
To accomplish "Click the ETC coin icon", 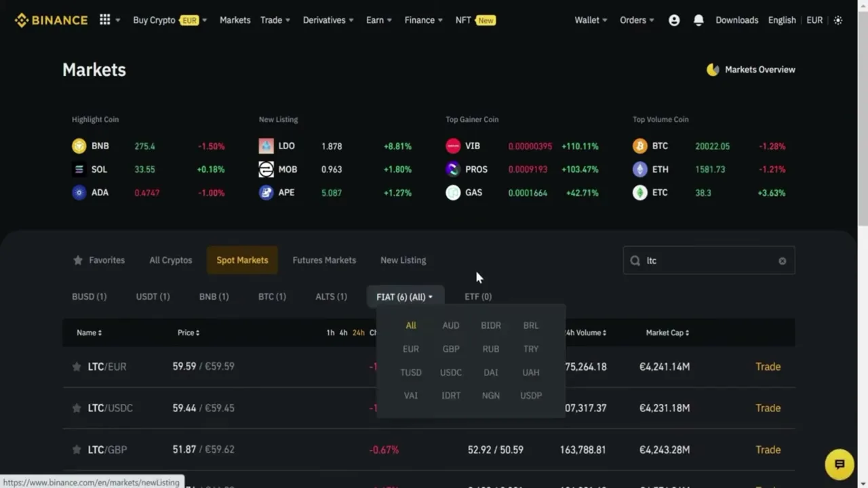I will (x=640, y=192).
